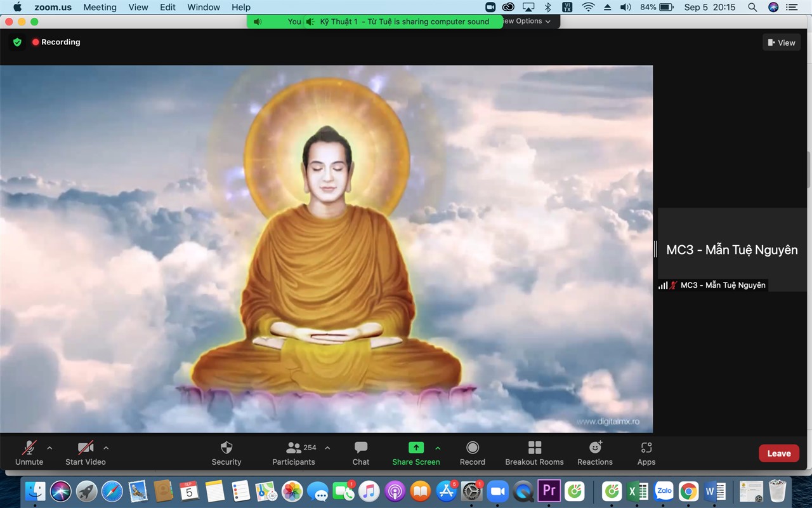
Task: Open Microsoft Excel from the Dock
Action: [x=638, y=491]
